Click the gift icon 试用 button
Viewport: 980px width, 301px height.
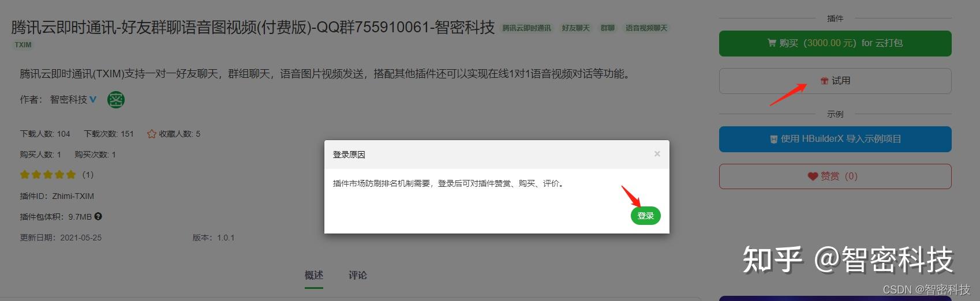[x=835, y=81]
